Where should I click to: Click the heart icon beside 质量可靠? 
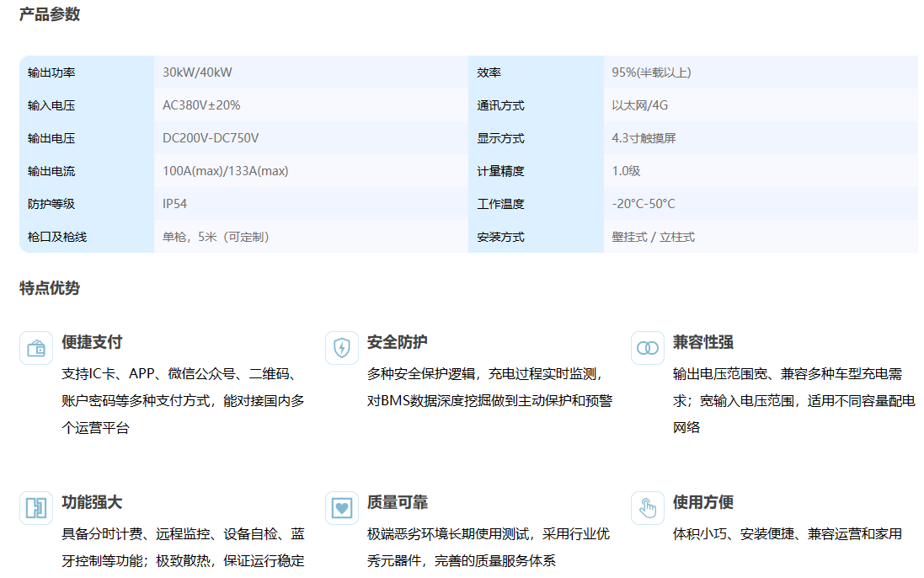coord(342,508)
